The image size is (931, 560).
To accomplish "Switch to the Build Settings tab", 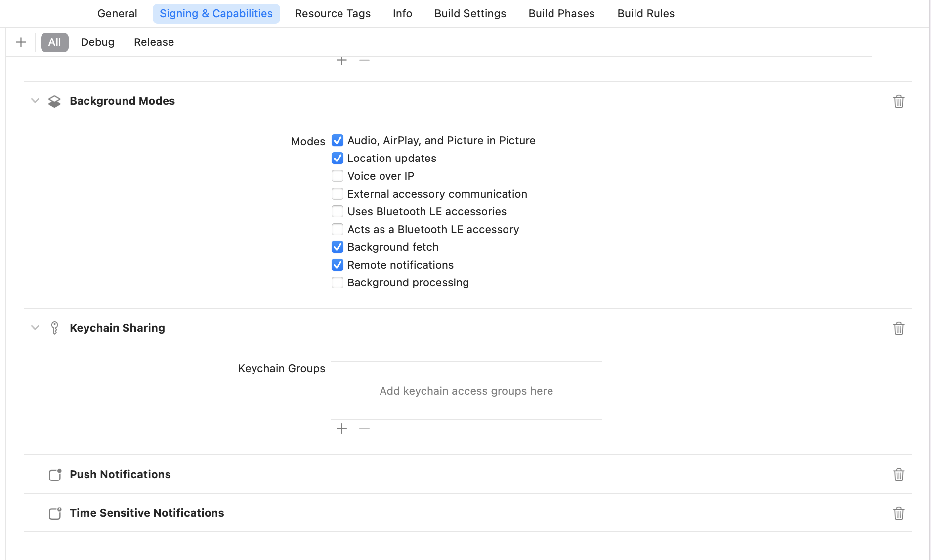I will coord(470,13).
